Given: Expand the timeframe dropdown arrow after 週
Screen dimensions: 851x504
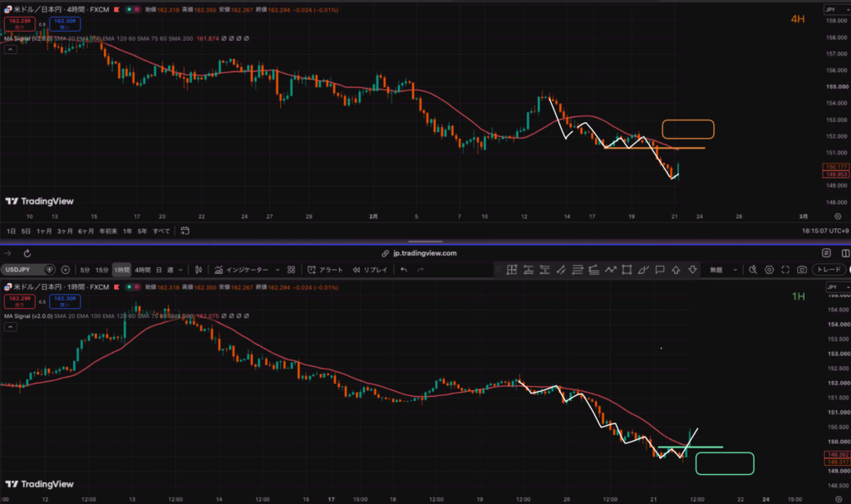Looking at the screenshot, I should pos(180,270).
